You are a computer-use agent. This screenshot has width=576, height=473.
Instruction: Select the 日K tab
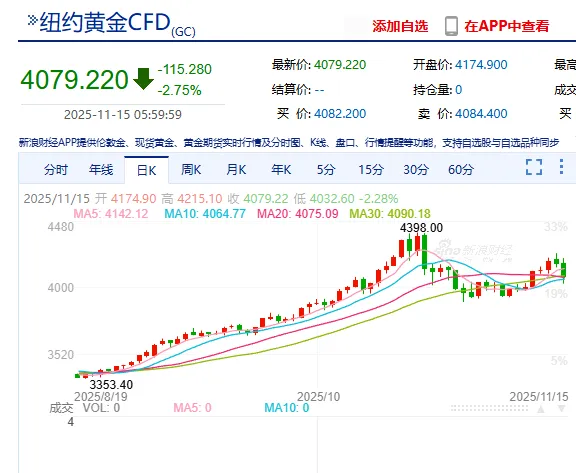(147, 170)
